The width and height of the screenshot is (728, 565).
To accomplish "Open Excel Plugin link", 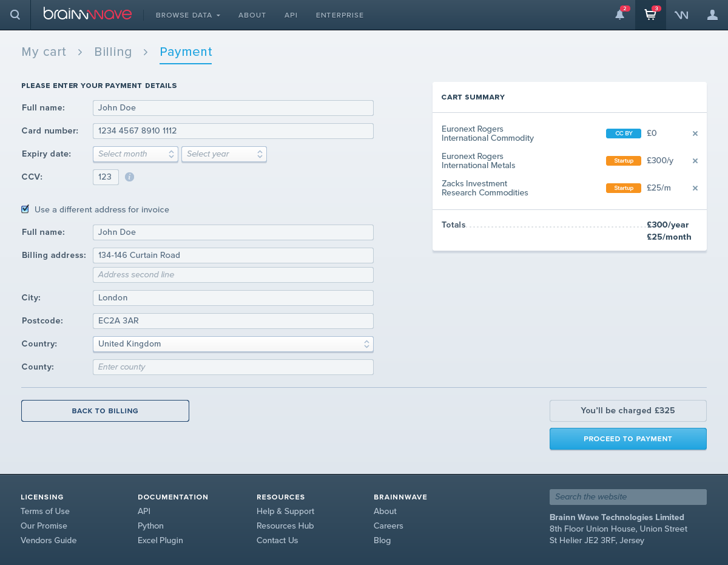I will coord(160,541).
